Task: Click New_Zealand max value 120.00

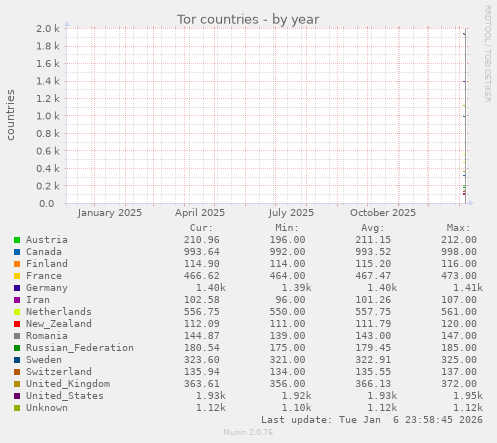Action: [459, 324]
